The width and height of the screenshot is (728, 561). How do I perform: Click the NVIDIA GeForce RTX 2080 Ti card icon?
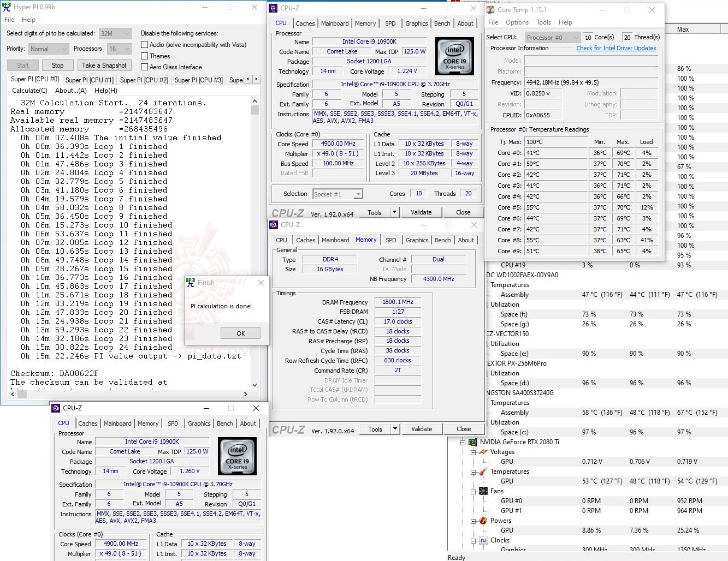tap(472, 442)
